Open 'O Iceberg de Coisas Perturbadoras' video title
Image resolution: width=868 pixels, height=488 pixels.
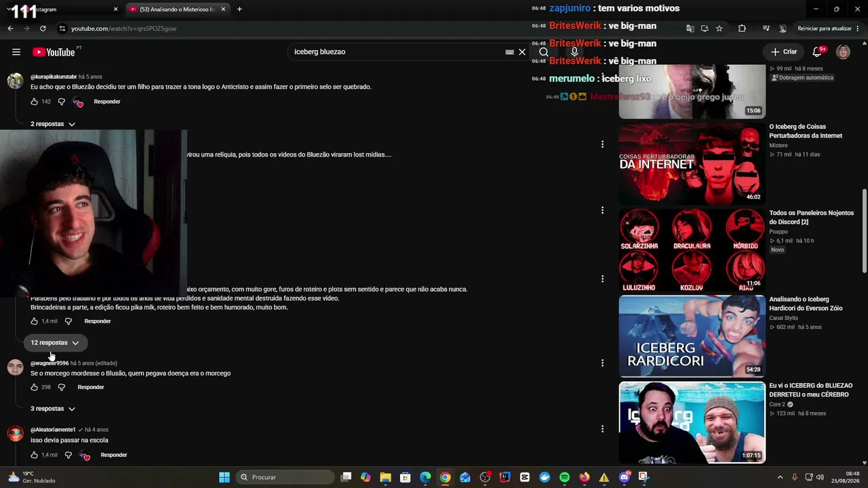[x=806, y=131]
